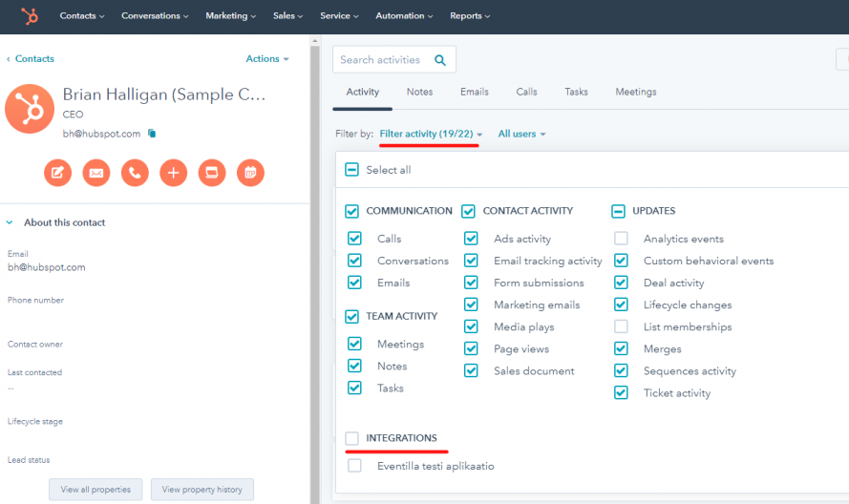The width and height of the screenshot is (849, 504).
Task: Uncheck the Sales document checkbox
Action: [x=471, y=370]
